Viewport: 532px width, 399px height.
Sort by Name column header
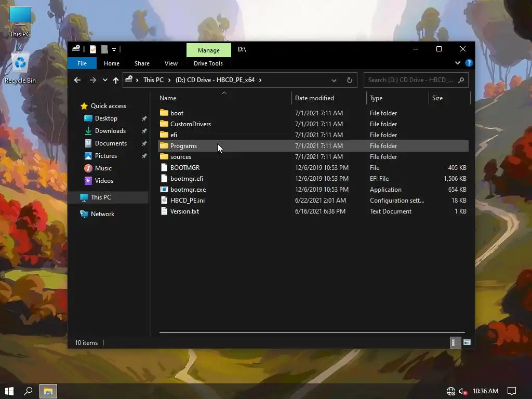224,98
